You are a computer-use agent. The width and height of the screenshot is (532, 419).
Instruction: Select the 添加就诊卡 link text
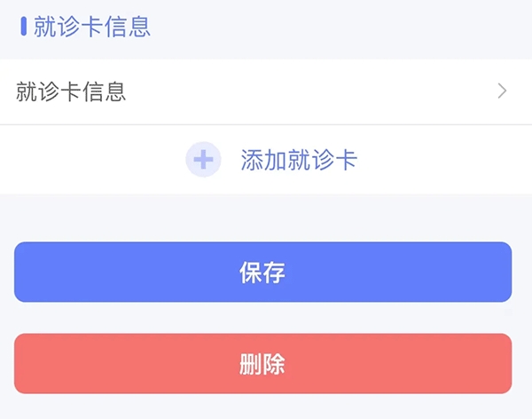(x=299, y=160)
